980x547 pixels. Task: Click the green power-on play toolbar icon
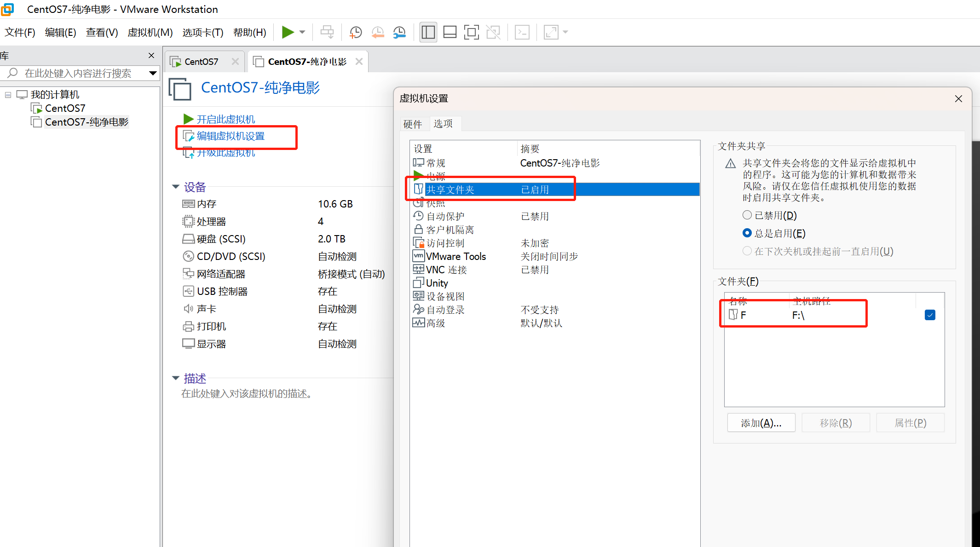pyautogui.click(x=288, y=32)
